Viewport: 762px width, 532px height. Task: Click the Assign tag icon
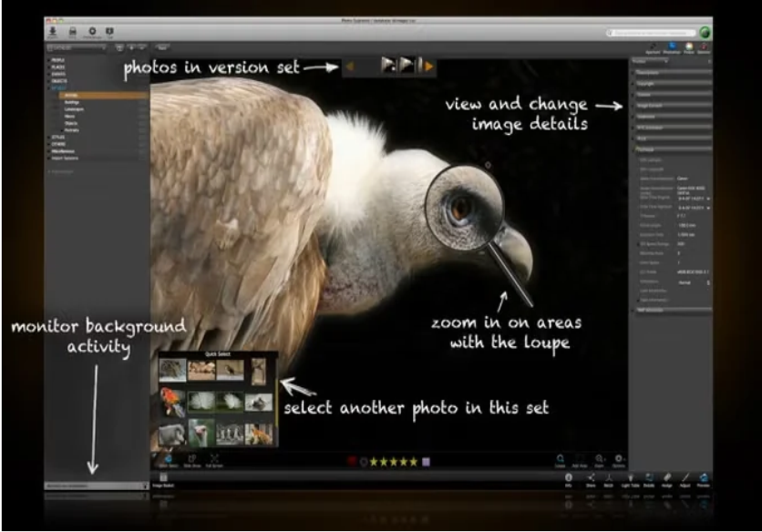[667, 480]
